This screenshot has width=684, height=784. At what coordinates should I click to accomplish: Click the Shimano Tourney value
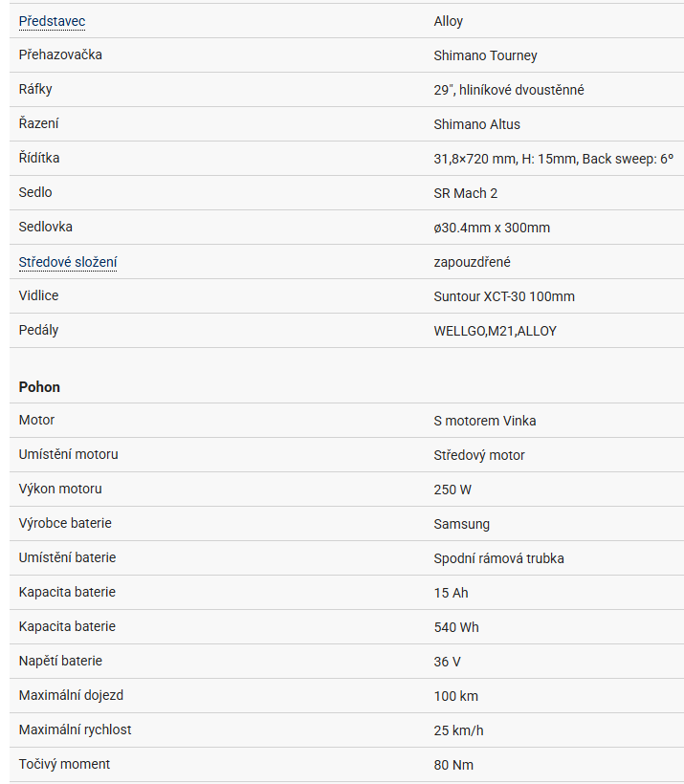(486, 55)
